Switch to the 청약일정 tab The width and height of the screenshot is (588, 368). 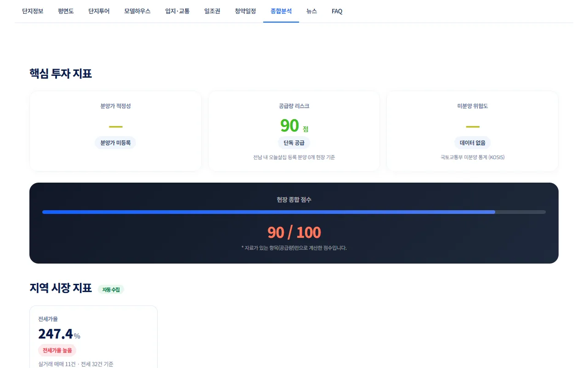(245, 11)
